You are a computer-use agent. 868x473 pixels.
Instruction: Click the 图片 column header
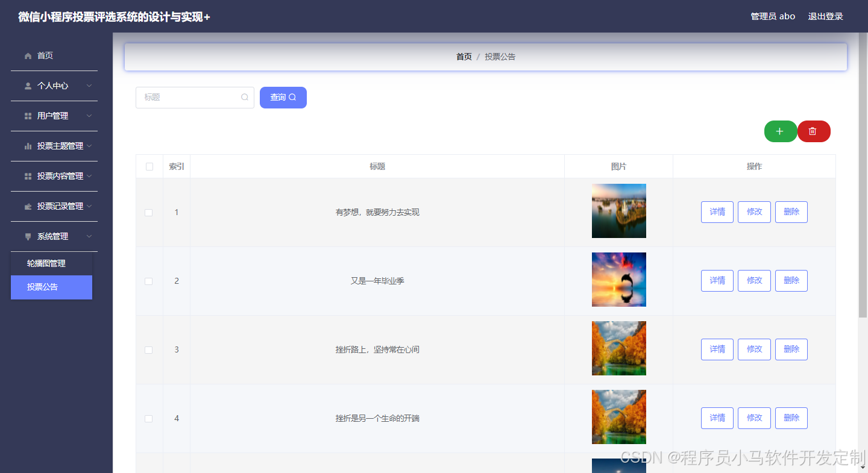618,166
